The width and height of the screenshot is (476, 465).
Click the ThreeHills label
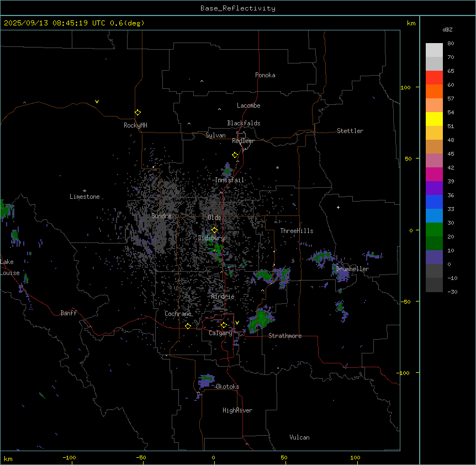(x=297, y=231)
